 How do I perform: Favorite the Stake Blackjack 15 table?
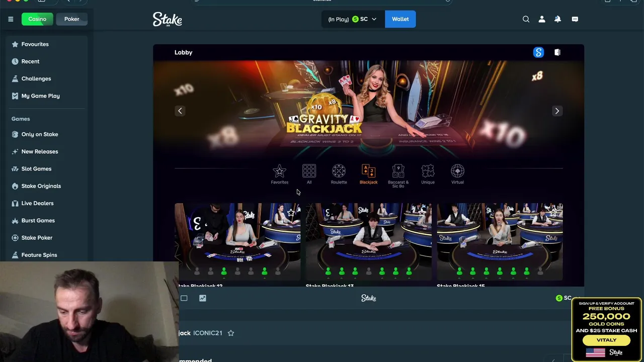553,213
